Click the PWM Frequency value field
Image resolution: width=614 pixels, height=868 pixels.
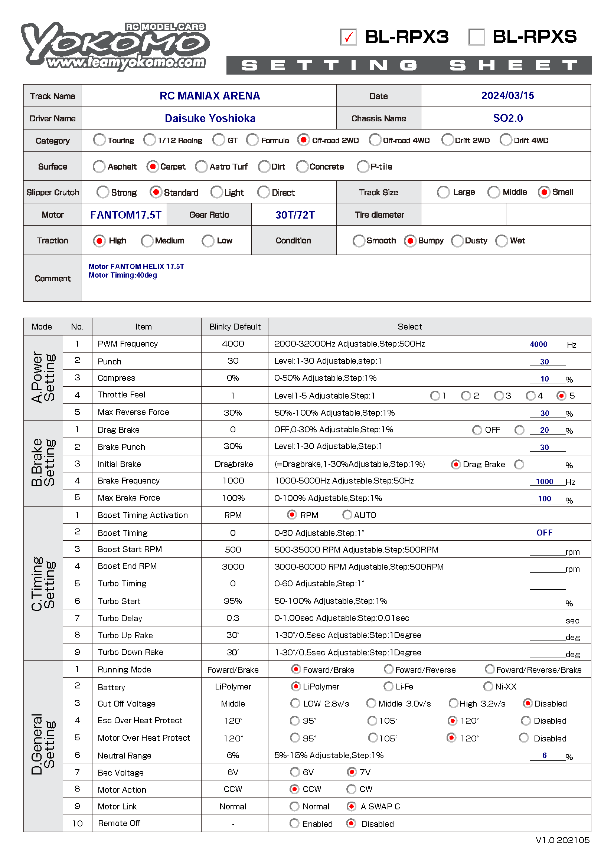coord(540,344)
